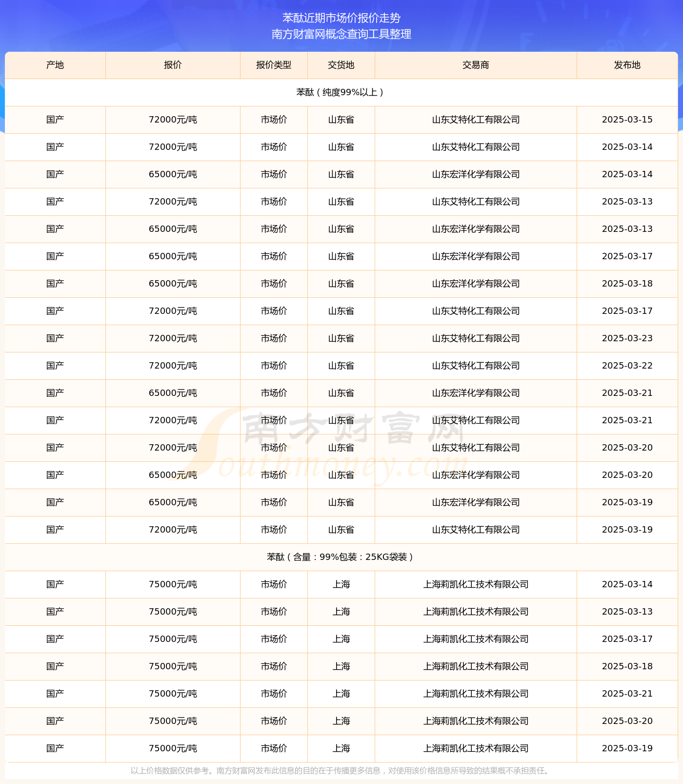Click the section heading 苯酞（含量：99%包装：25KG袋装）
The height and width of the screenshot is (784, 683).
pyautogui.click(x=341, y=557)
